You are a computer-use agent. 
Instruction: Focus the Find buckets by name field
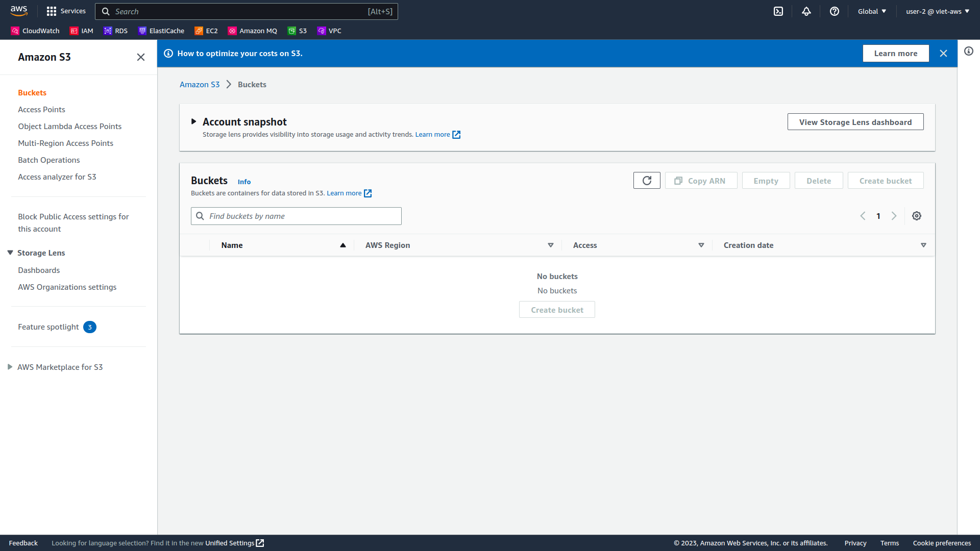pyautogui.click(x=296, y=216)
